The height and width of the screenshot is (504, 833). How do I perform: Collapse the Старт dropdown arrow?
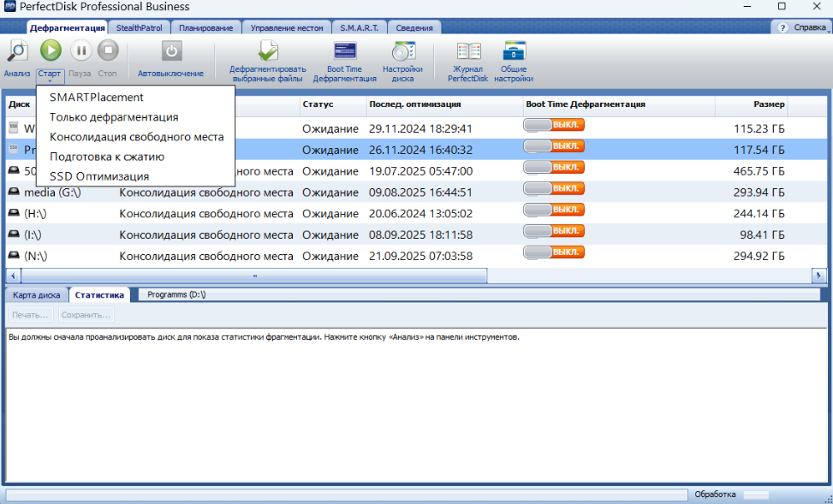pos(50,81)
